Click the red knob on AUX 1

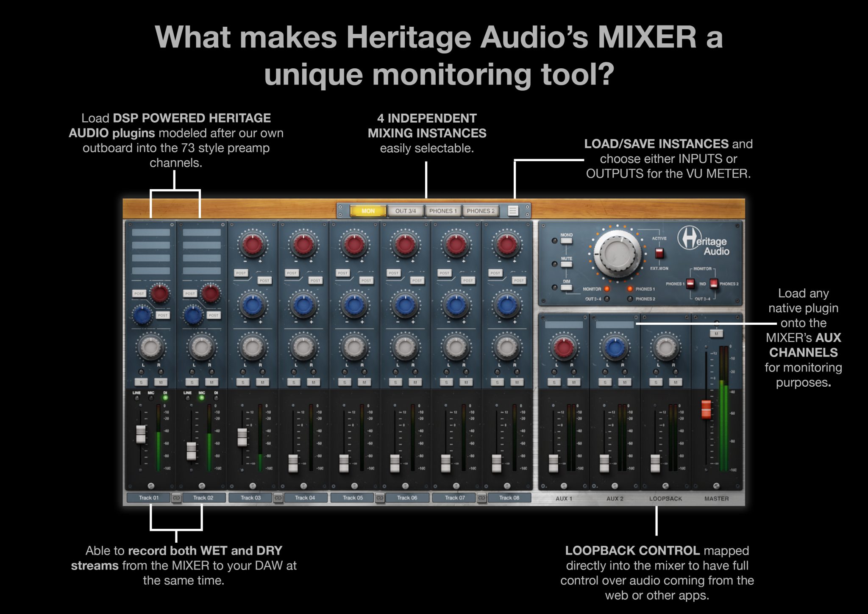tap(564, 348)
